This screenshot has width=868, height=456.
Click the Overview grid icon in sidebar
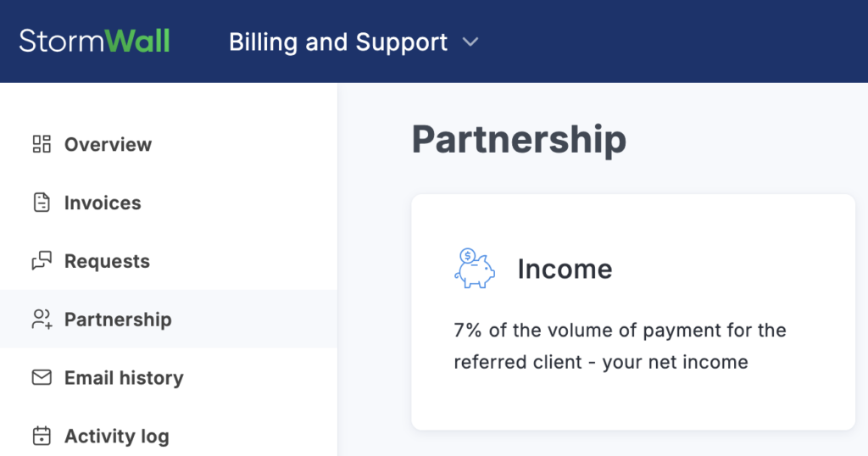[42, 144]
